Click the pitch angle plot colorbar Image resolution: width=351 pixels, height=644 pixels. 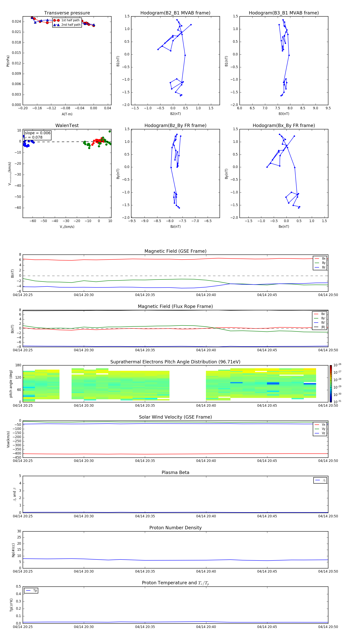tap(331, 384)
